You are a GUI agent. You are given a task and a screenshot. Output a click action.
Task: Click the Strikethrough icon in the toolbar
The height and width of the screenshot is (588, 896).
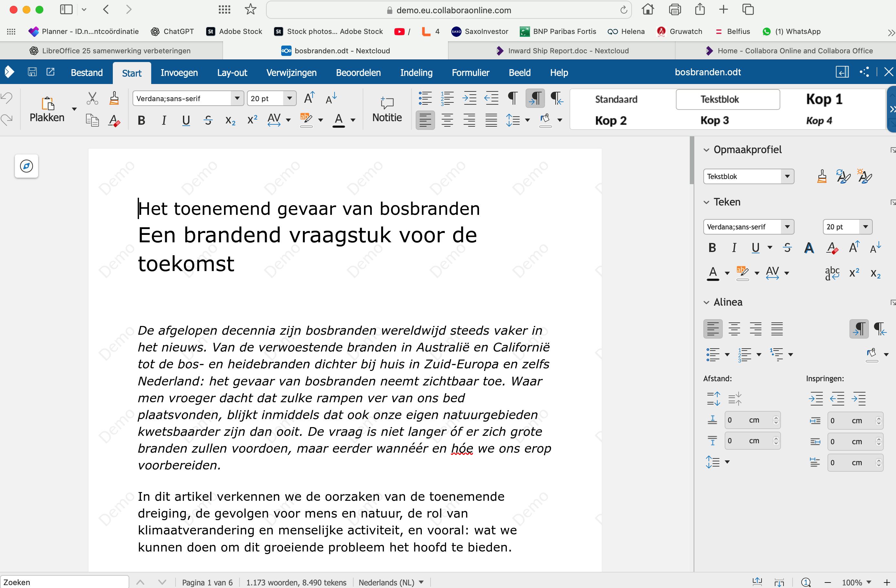[x=208, y=121]
